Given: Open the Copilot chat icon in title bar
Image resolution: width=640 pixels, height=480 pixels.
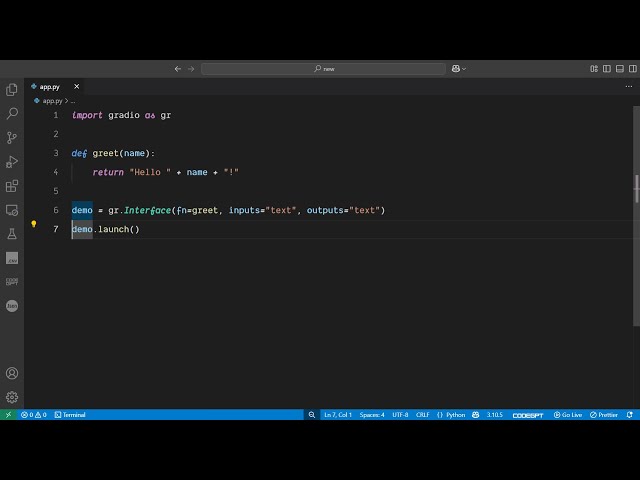Looking at the screenshot, I should 456,69.
